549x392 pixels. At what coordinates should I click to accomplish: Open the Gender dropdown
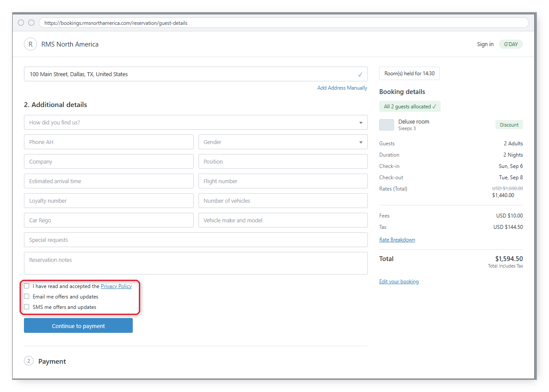283,142
